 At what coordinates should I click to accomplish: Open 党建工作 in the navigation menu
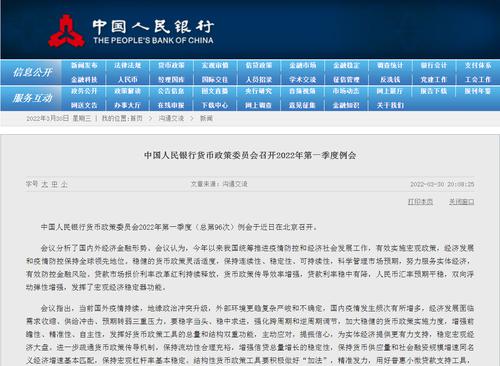434,79
